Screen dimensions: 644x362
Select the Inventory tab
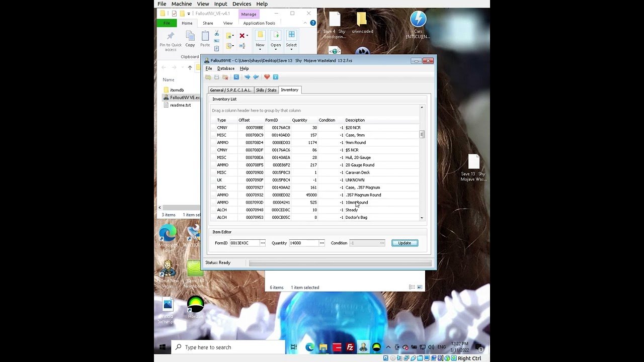290,89
